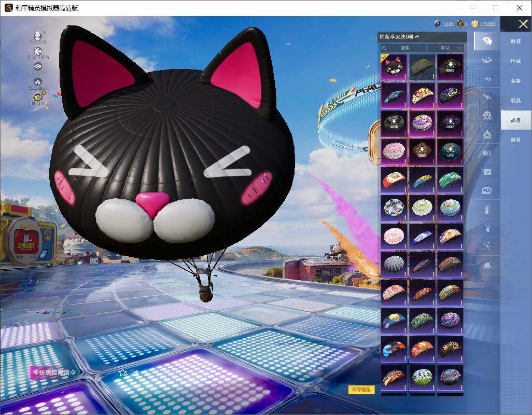Select the drone-shaped category icon
532x415 pixels.
click(x=487, y=78)
